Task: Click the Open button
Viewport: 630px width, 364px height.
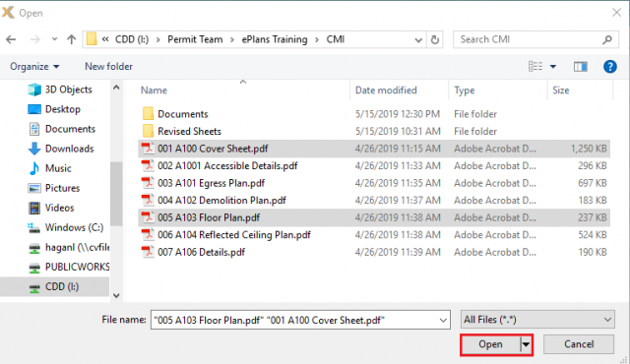Action: pos(490,344)
